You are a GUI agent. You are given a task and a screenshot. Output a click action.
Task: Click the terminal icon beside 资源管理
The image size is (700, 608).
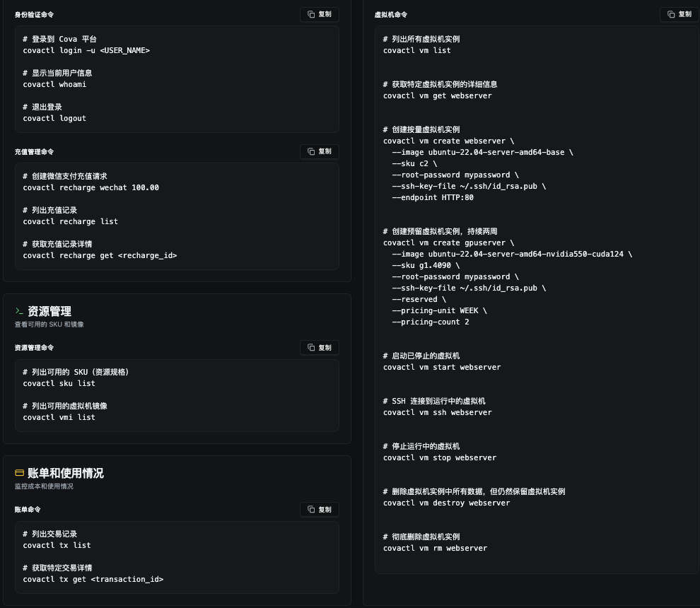(x=20, y=311)
